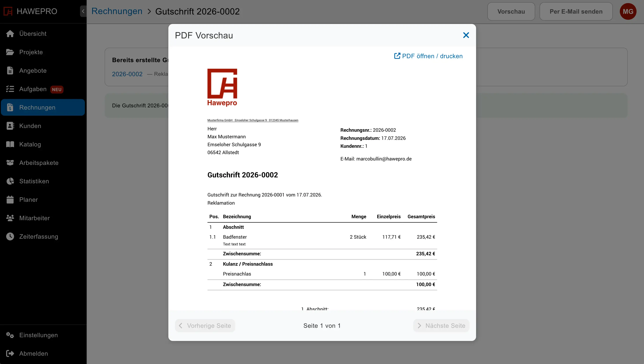644x364 pixels.
Task: Click the Kunden contact-card icon
Action: (10, 126)
